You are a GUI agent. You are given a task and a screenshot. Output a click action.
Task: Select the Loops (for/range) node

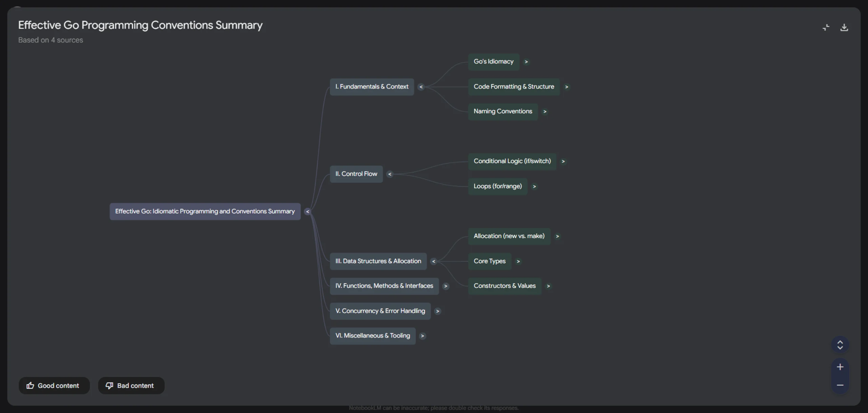(x=497, y=186)
